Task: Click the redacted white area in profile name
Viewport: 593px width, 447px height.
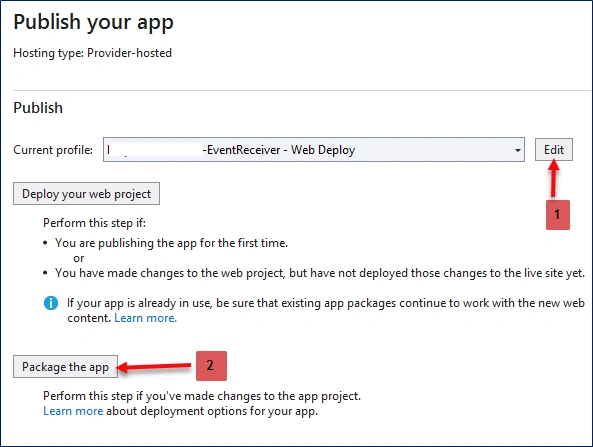Action: 157,150
